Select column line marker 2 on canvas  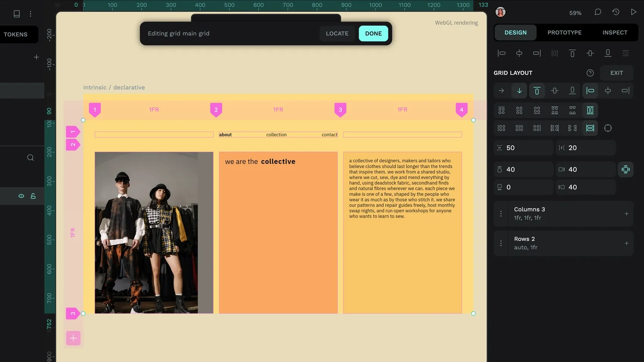click(x=216, y=110)
